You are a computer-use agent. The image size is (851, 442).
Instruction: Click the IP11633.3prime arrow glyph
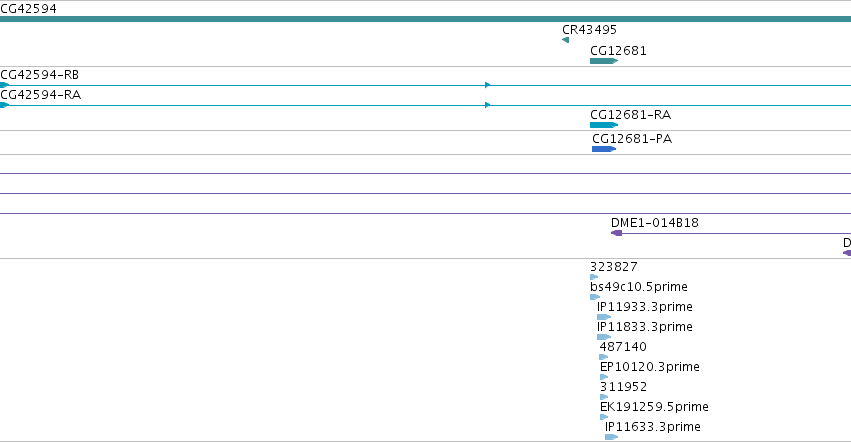click(x=612, y=437)
